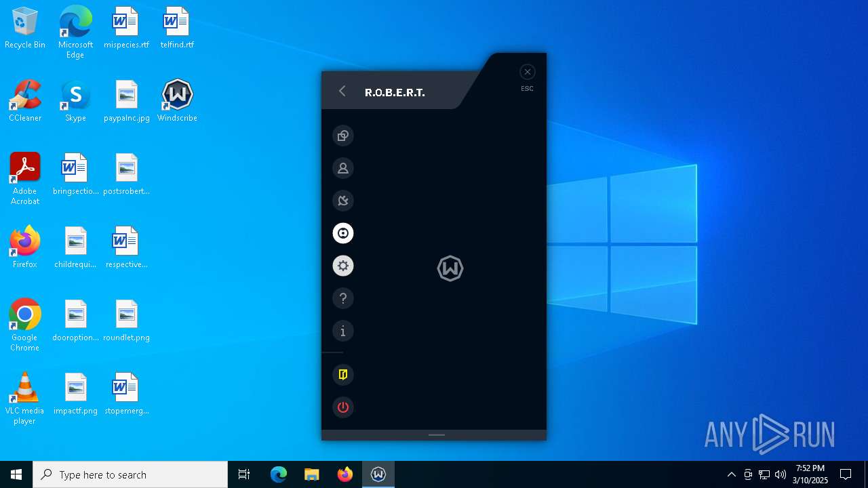This screenshot has height=488, width=868.
Task: Open Help question-mark tab in Windscribe
Action: 343,298
